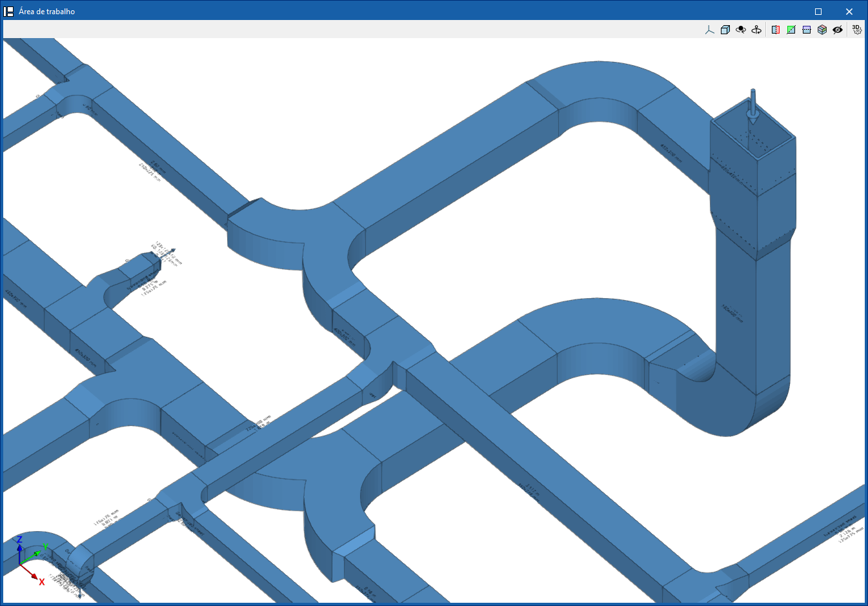This screenshot has height=606, width=868.
Task: Select the 3D cube projection icon
Action: (725, 30)
